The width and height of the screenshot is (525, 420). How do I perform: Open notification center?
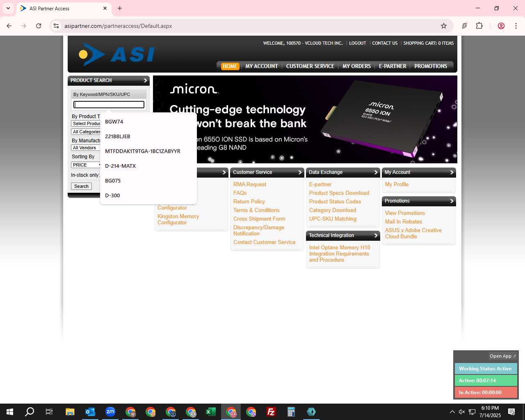[511, 412]
